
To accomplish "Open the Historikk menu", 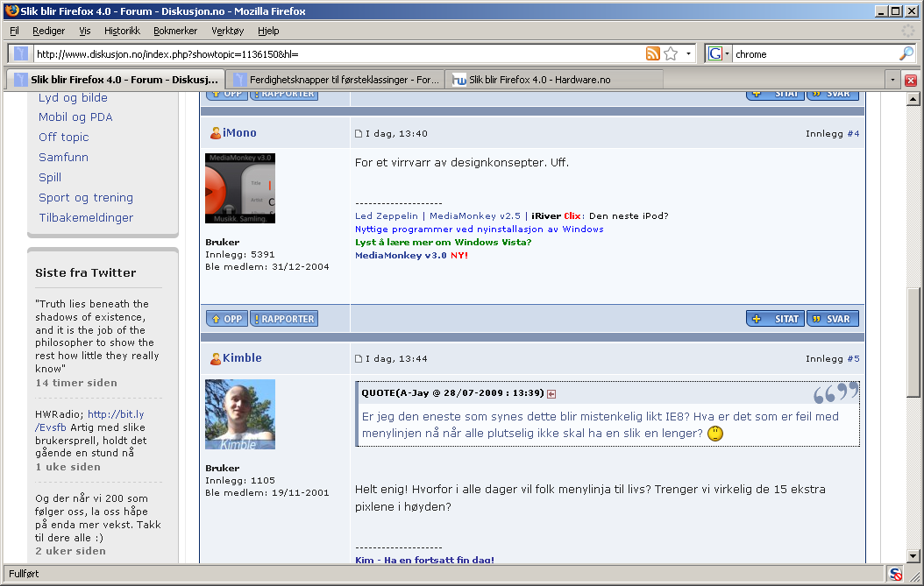I will click(122, 31).
